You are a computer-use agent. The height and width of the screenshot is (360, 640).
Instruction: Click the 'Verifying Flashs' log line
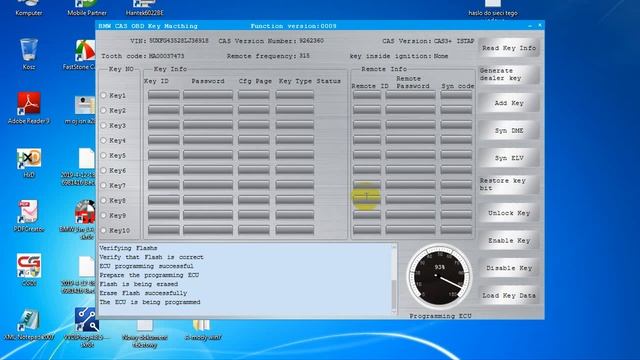coord(128,248)
